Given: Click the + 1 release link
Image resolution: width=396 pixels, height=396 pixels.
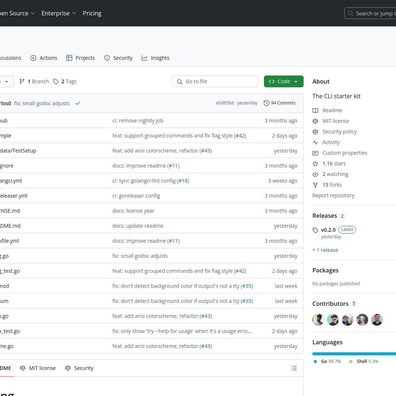Looking at the screenshot, I should click(x=325, y=250).
